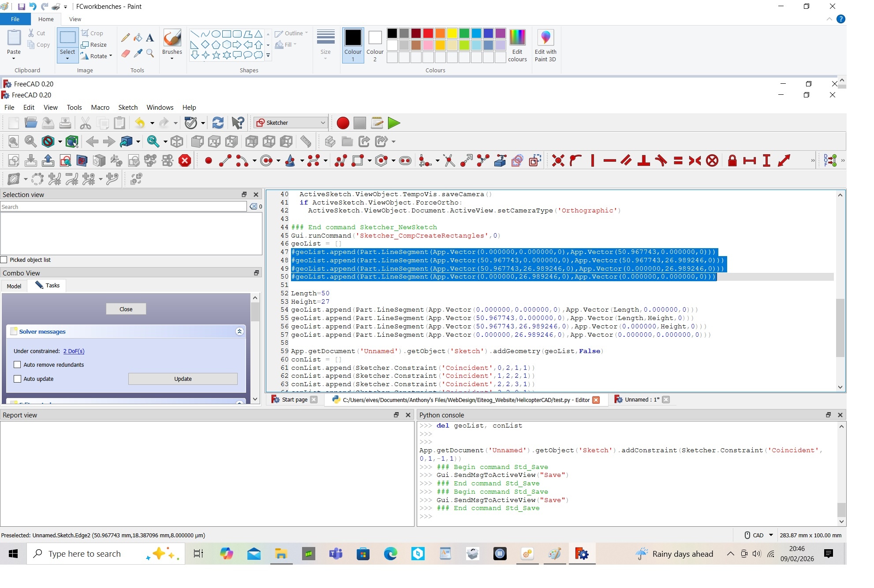Apply the Equal constraint

click(678, 160)
